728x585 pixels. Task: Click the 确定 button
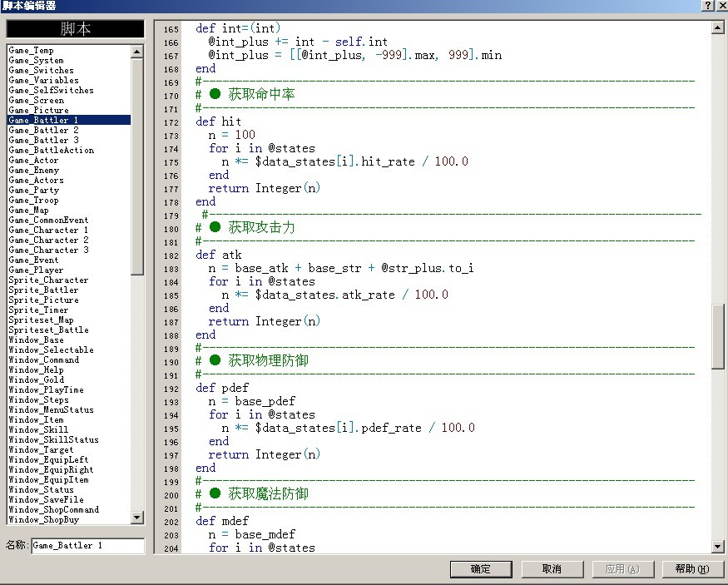click(x=481, y=568)
